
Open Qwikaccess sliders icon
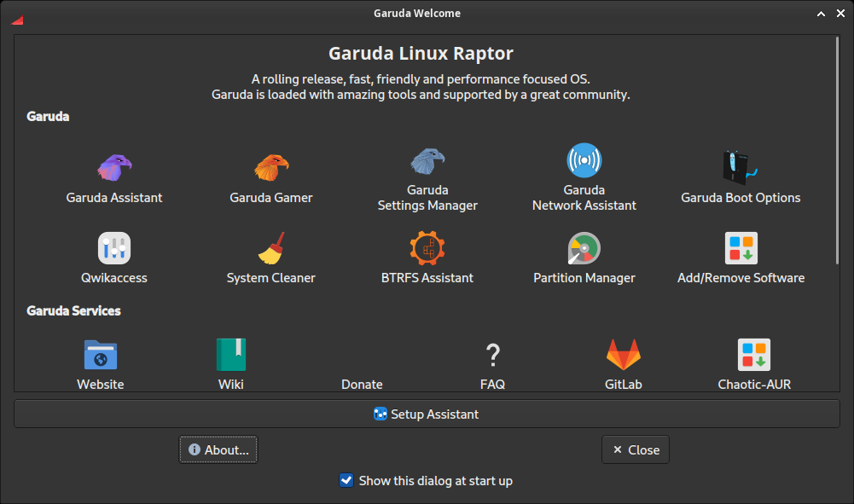click(x=114, y=248)
